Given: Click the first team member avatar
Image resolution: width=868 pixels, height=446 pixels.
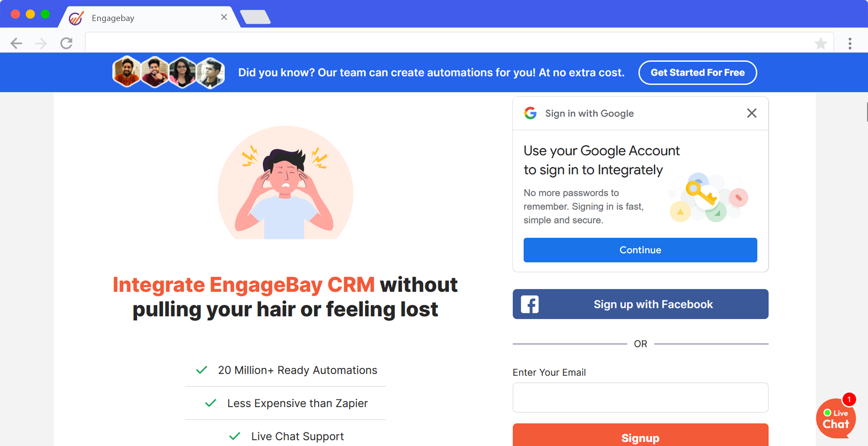Looking at the screenshot, I should pos(126,72).
